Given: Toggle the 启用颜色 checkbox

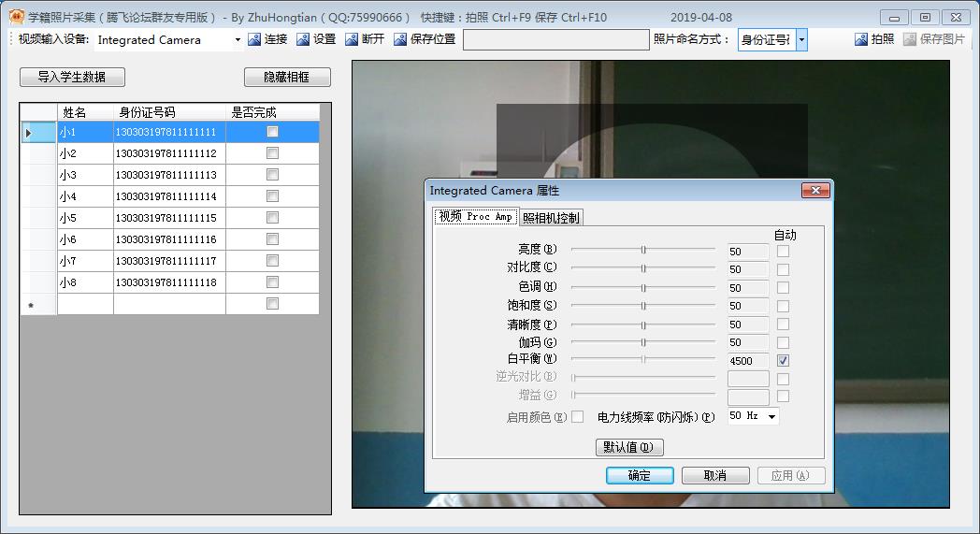Looking at the screenshot, I should coord(578,416).
